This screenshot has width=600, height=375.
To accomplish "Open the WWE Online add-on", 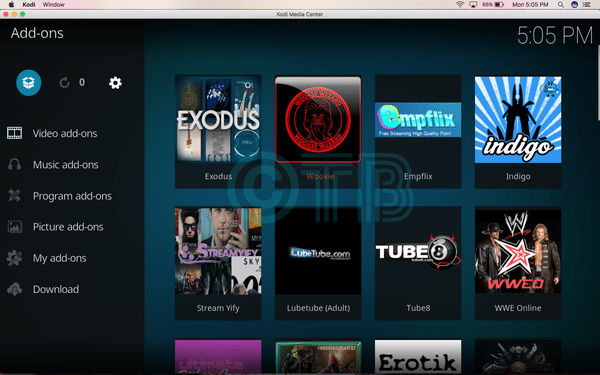I will pos(518,263).
